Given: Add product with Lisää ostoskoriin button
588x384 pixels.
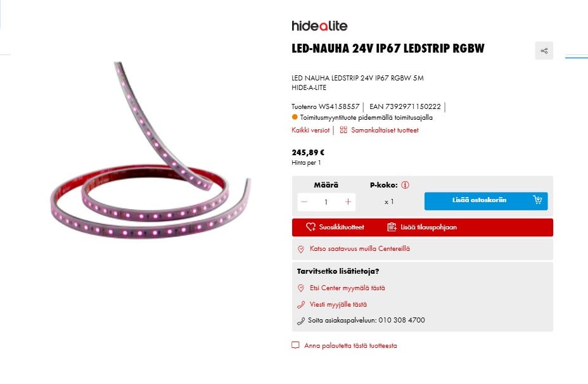Looking at the screenshot, I should click(486, 201).
